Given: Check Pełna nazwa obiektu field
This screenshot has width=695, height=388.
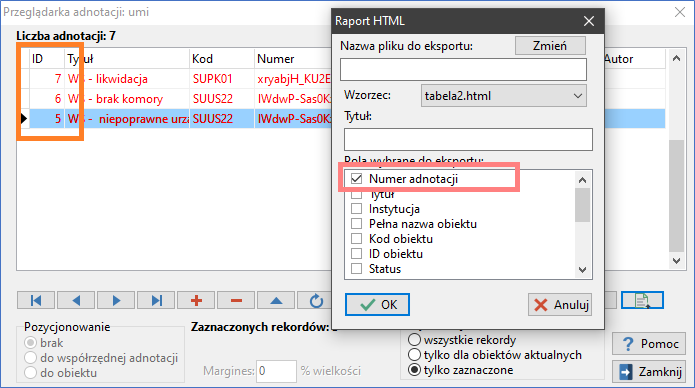Looking at the screenshot, I should (x=356, y=224).
